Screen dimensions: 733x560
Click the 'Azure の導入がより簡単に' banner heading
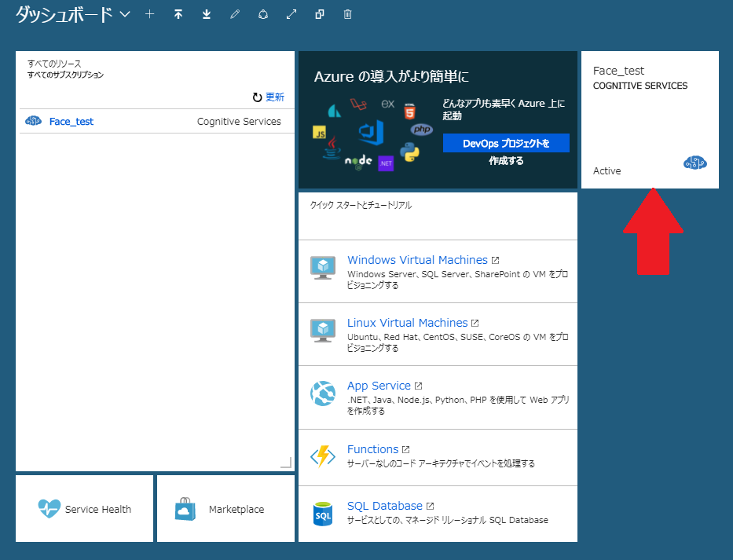(x=392, y=76)
